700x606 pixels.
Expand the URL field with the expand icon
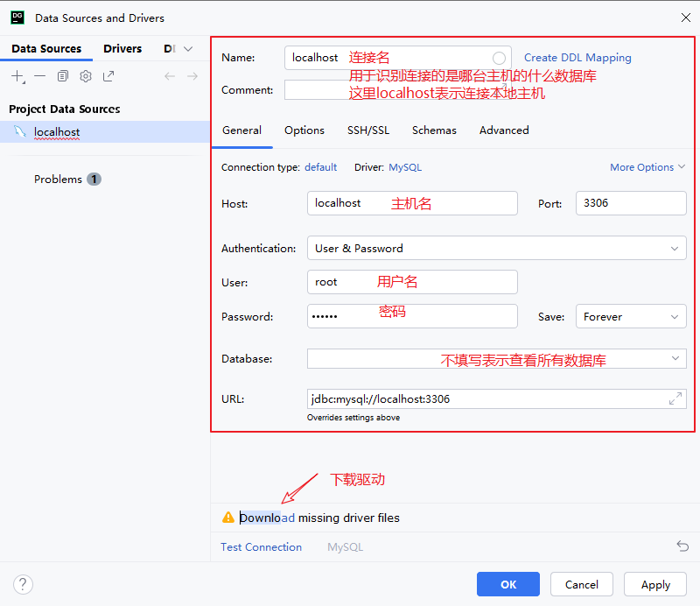pos(675,398)
